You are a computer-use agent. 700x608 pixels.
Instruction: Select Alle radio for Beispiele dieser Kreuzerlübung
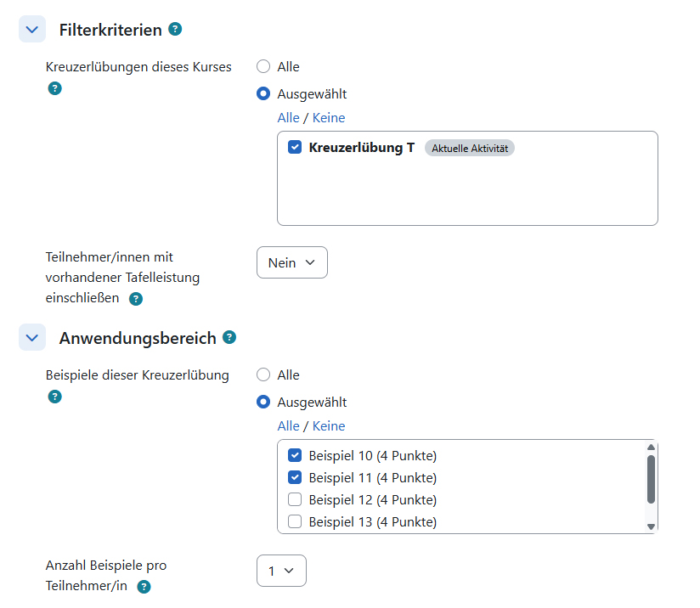point(263,374)
